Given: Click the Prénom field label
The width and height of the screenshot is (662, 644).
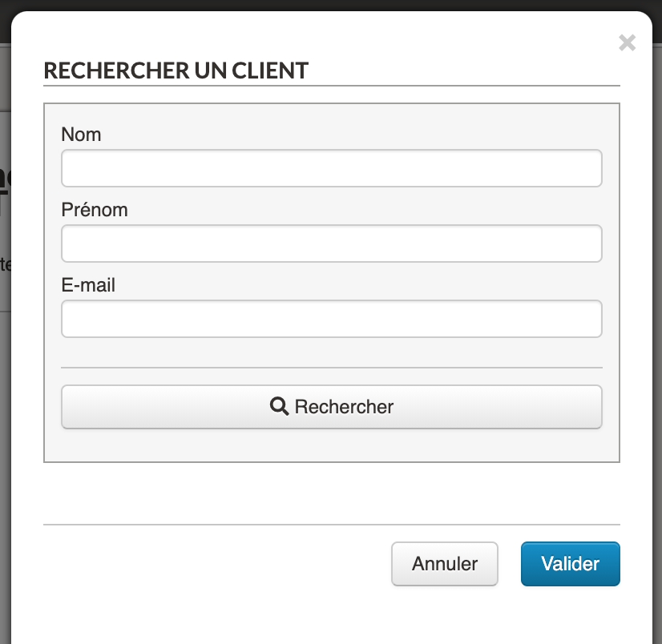Looking at the screenshot, I should [x=95, y=210].
